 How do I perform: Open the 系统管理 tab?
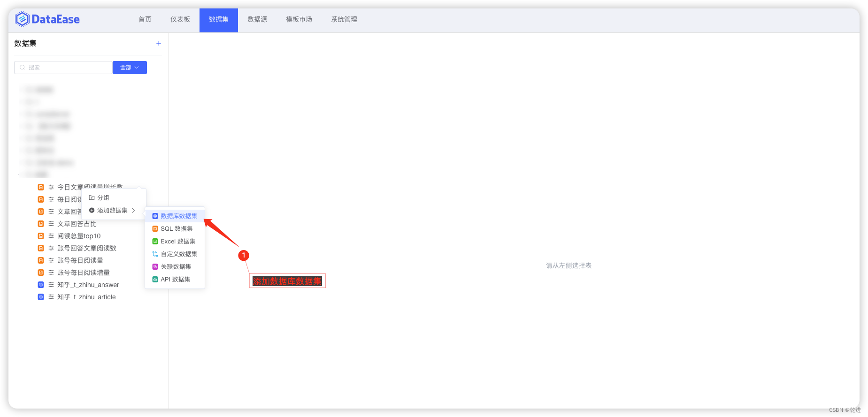click(344, 20)
